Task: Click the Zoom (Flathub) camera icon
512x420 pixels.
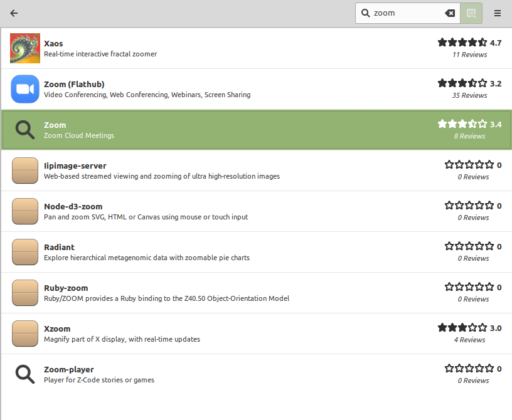Action: 25,89
